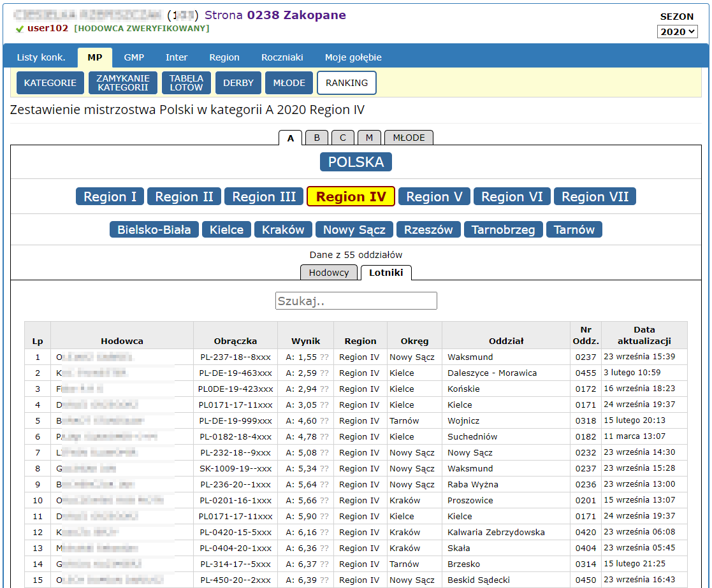Open the TABELA LOTÓW section
Screen dimensions: 712x588
click(x=186, y=83)
